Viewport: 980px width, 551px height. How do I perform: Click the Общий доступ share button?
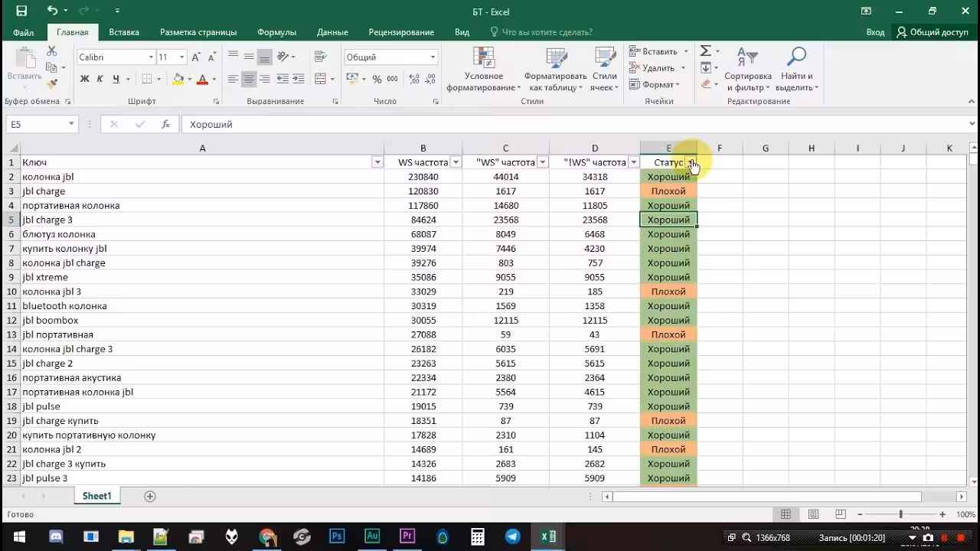click(x=933, y=32)
